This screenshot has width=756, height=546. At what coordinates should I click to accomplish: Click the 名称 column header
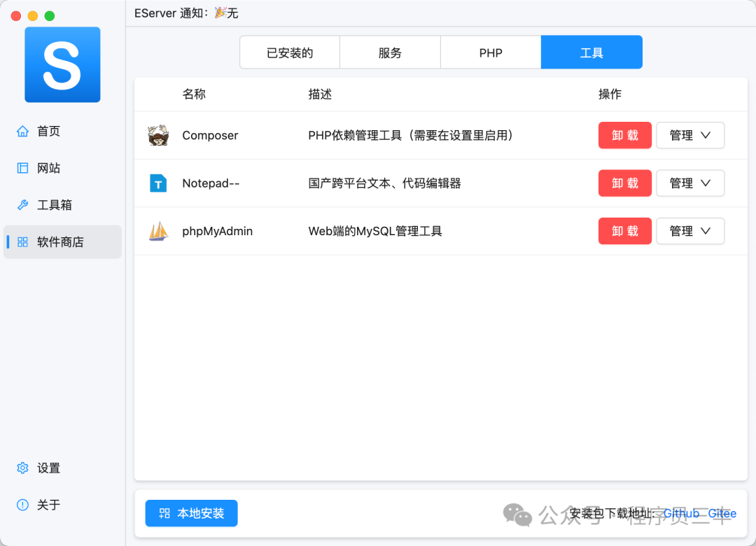pos(194,94)
